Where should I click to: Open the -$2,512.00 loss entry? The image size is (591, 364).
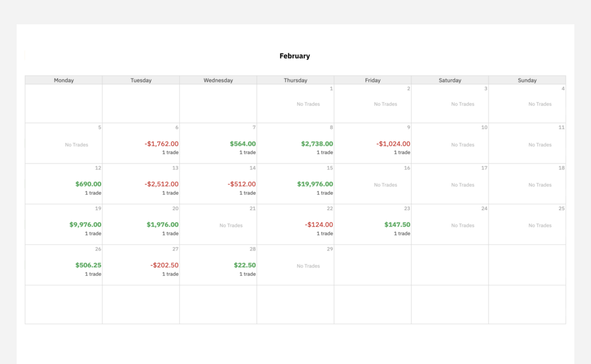(162, 184)
